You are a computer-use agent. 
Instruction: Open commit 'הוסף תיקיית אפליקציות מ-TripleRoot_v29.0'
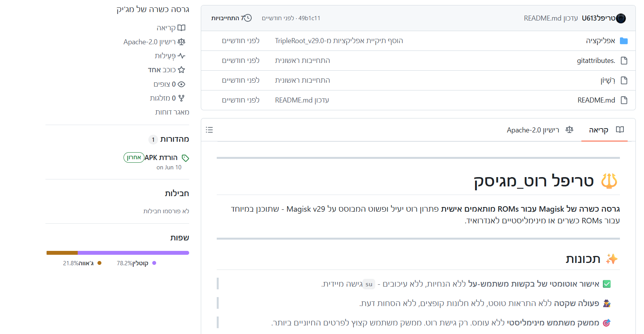pos(339,41)
